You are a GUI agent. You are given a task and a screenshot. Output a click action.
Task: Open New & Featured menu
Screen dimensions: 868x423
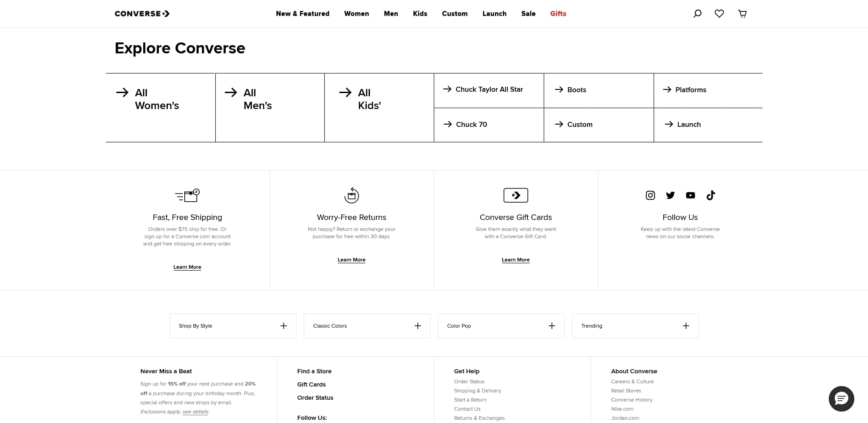pos(302,14)
